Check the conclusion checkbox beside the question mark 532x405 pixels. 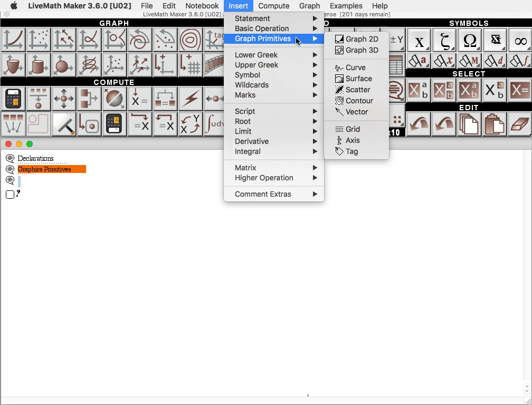tap(9, 195)
